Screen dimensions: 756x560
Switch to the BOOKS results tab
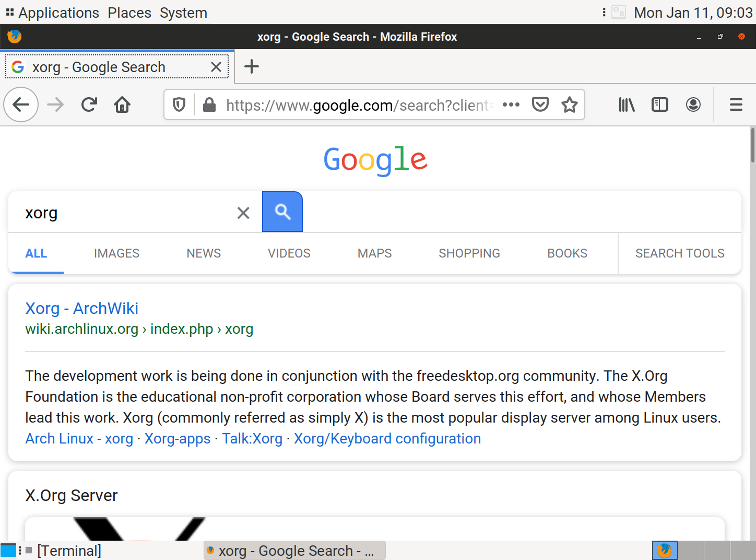[x=567, y=253]
